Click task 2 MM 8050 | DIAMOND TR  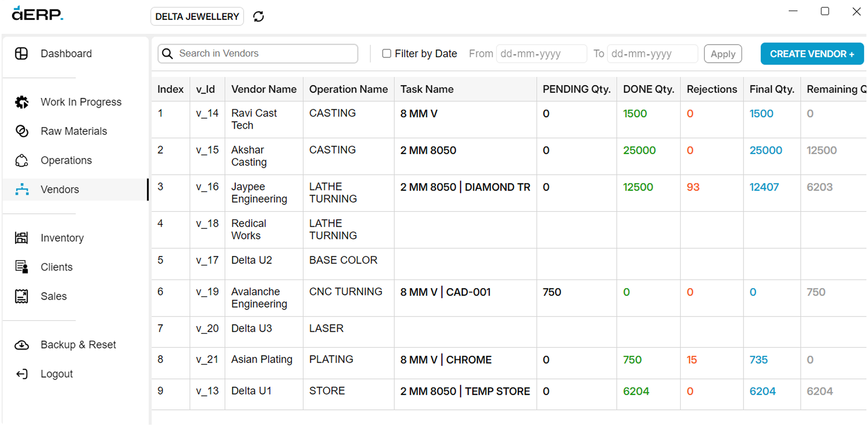(x=465, y=187)
